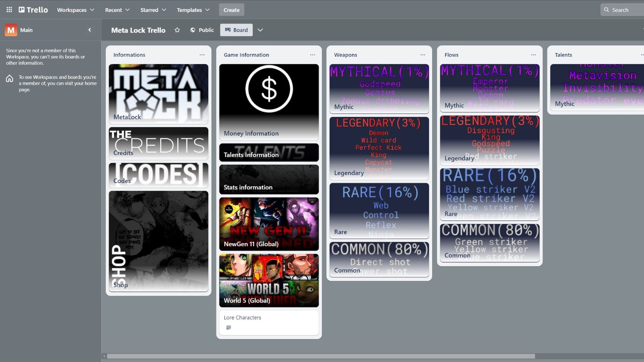Viewport: 644px width, 362px height.
Task: Open the board view switcher chevron
Action: click(260, 30)
